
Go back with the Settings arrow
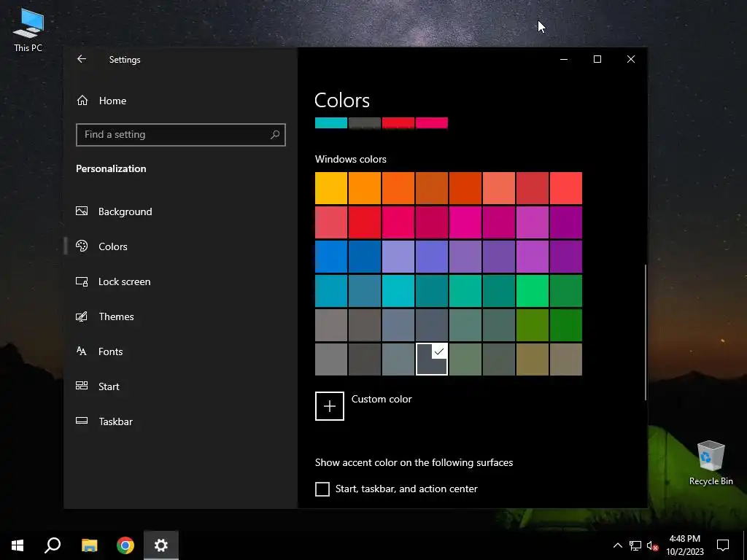(x=82, y=59)
